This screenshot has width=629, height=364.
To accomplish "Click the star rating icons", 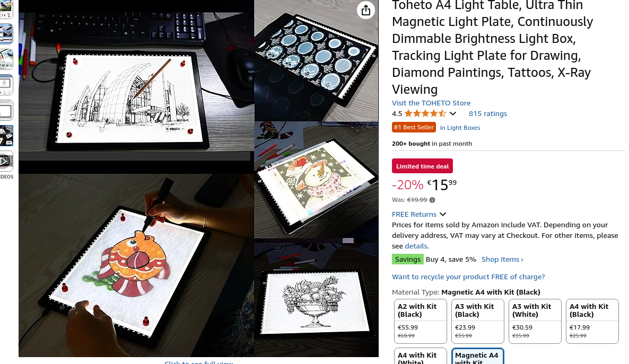I will tap(425, 113).
